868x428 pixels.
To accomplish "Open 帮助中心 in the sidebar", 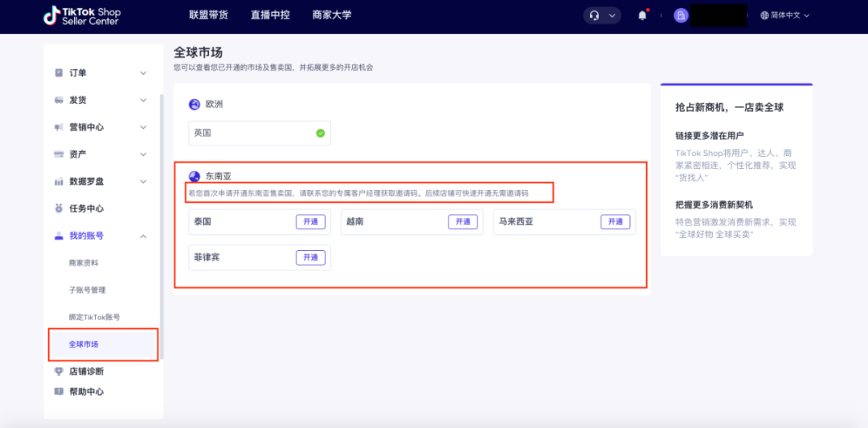I will 86,392.
